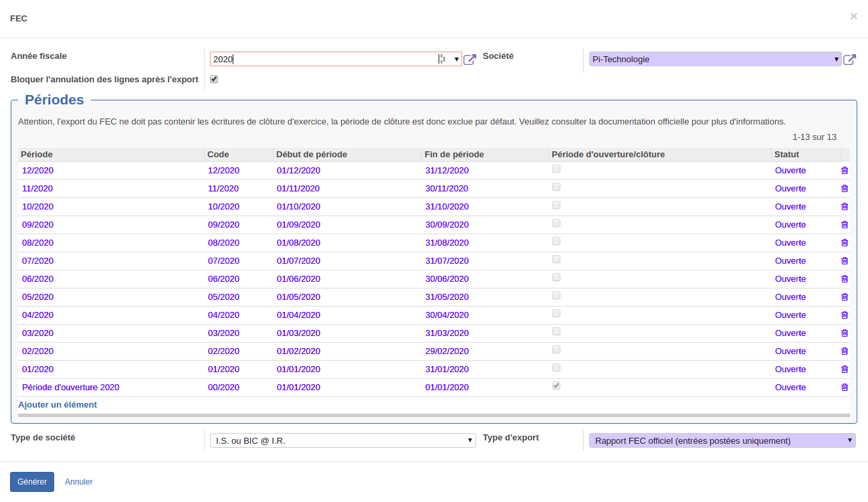Toggle opening/closing checkbox for period 07/2020
Viewport: 868px width, 502px height.
click(556, 260)
